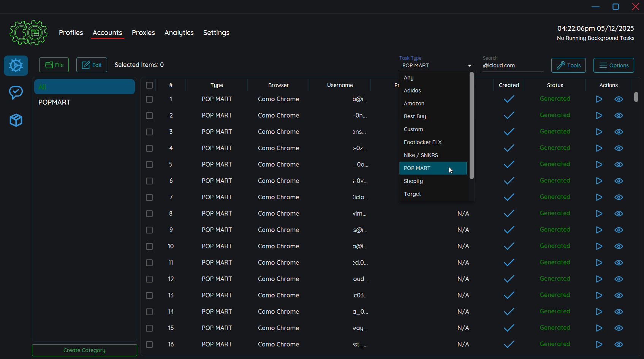This screenshot has height=359, width=644.
Task: Select Any from Task Type list
Action: pyautogui.click(x=433, y=78)
